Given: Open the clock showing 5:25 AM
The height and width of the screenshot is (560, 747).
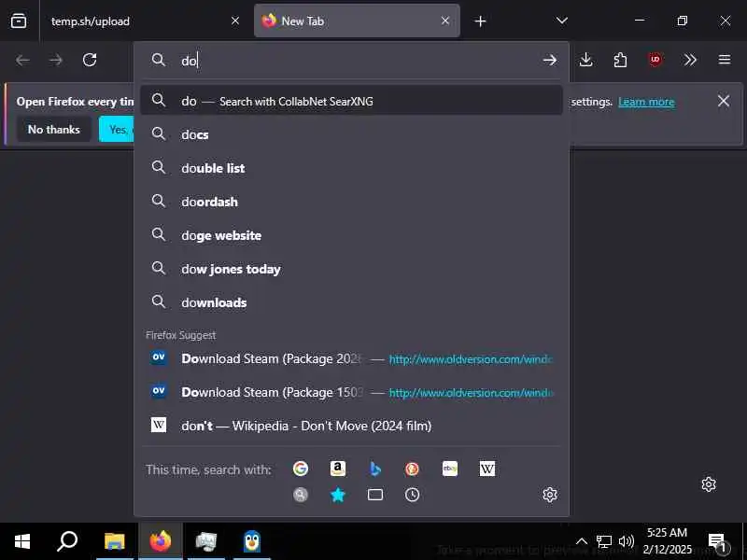Looking at the screenshot, I should [x=667, y=541].
